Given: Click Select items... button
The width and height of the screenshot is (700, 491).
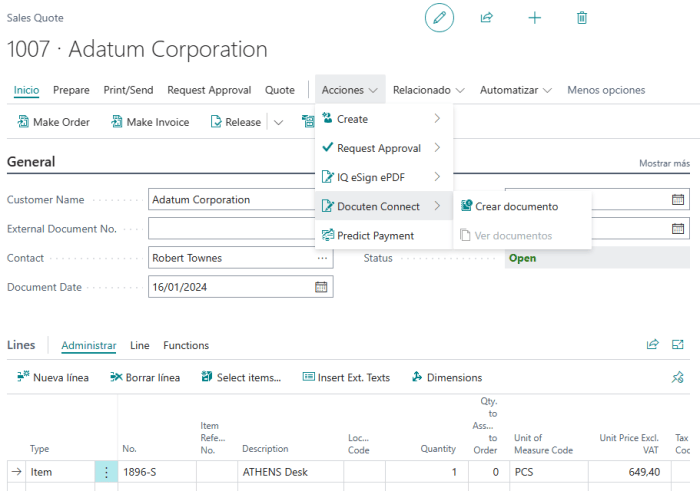Looking at the screenshot, I should coord(241,377).
